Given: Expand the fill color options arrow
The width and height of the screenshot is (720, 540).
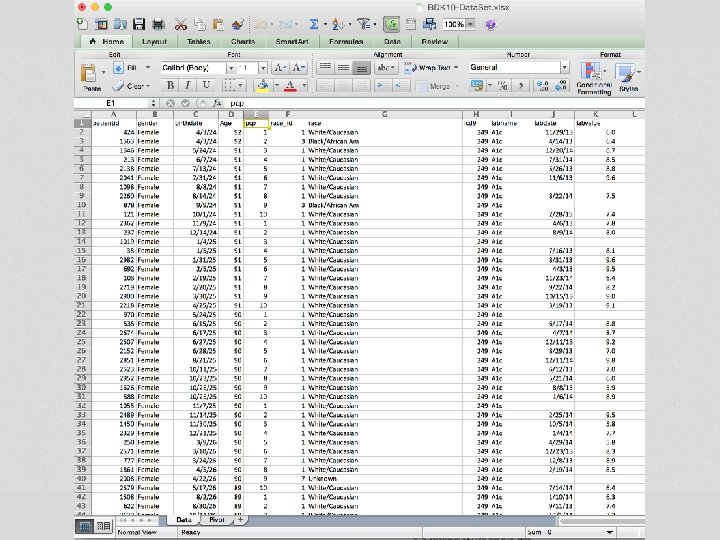Looking at the screenshot, I should pyautogui.click(x=277, y=85).
